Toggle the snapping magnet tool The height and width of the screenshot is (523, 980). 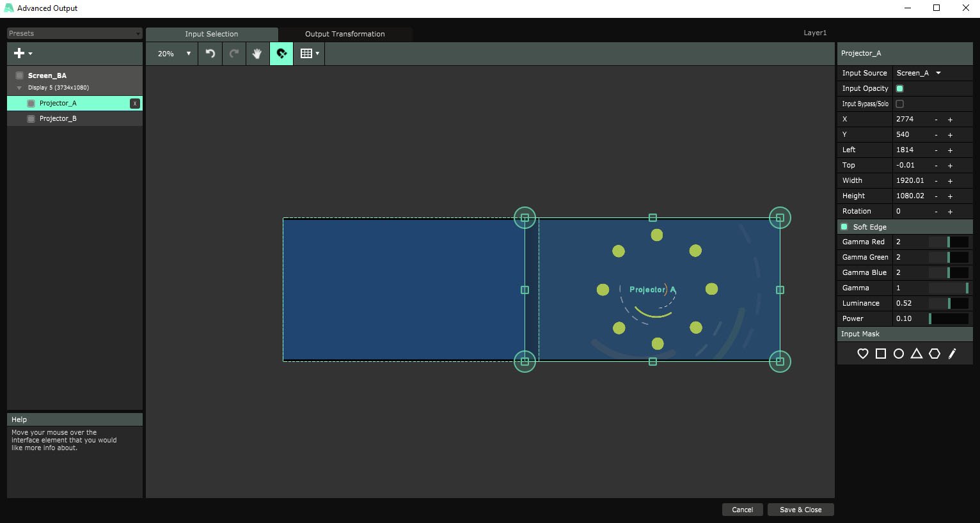[281, 54]
